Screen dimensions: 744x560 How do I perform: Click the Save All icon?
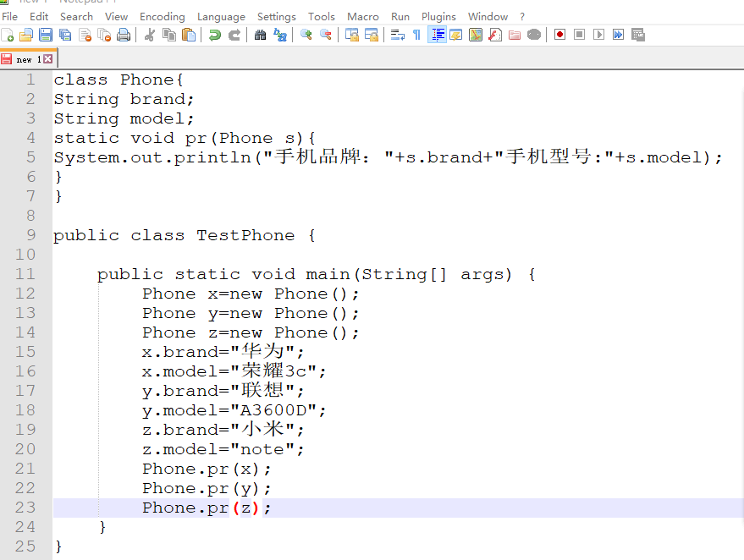tap(65, 35)
